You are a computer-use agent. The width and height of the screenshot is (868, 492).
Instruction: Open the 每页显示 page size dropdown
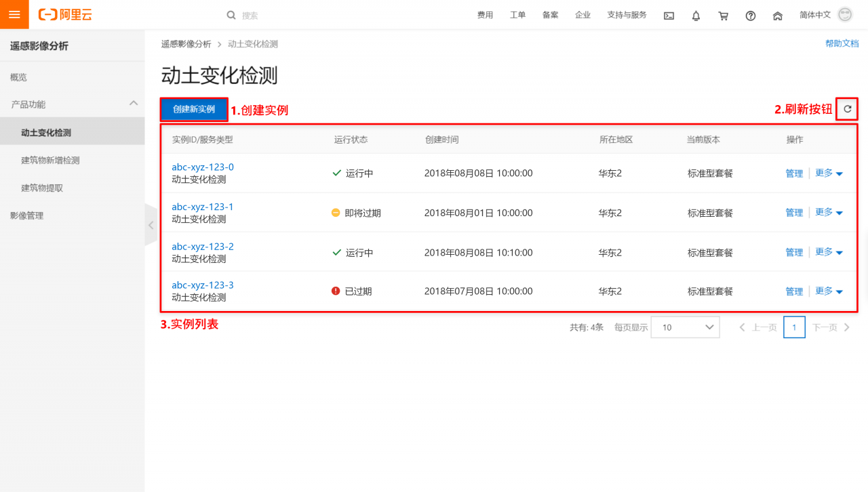(685, 327)
